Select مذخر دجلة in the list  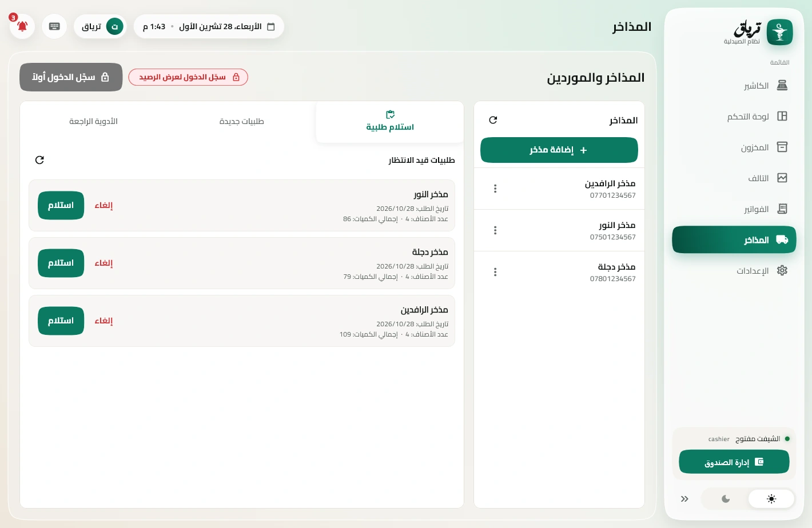click(x=559, y=272)
